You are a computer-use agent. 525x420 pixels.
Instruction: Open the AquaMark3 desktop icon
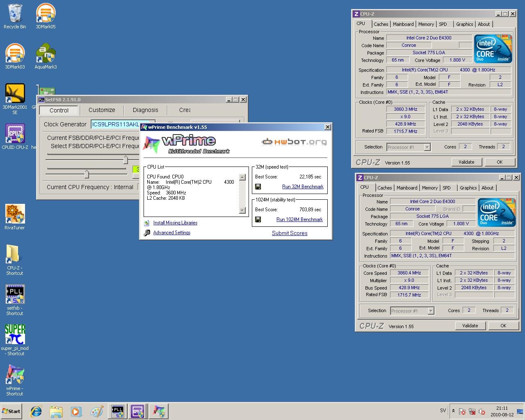(x=46, y=57)
